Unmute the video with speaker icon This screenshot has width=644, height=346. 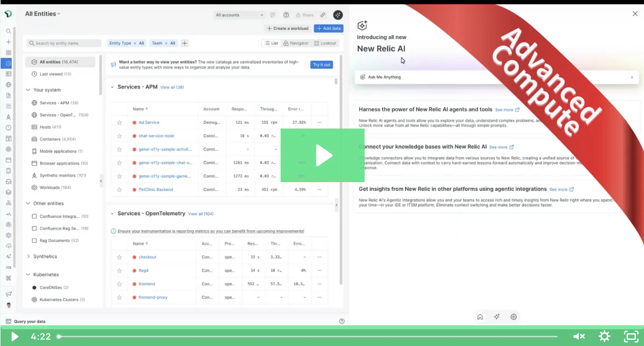coord(579,336)
